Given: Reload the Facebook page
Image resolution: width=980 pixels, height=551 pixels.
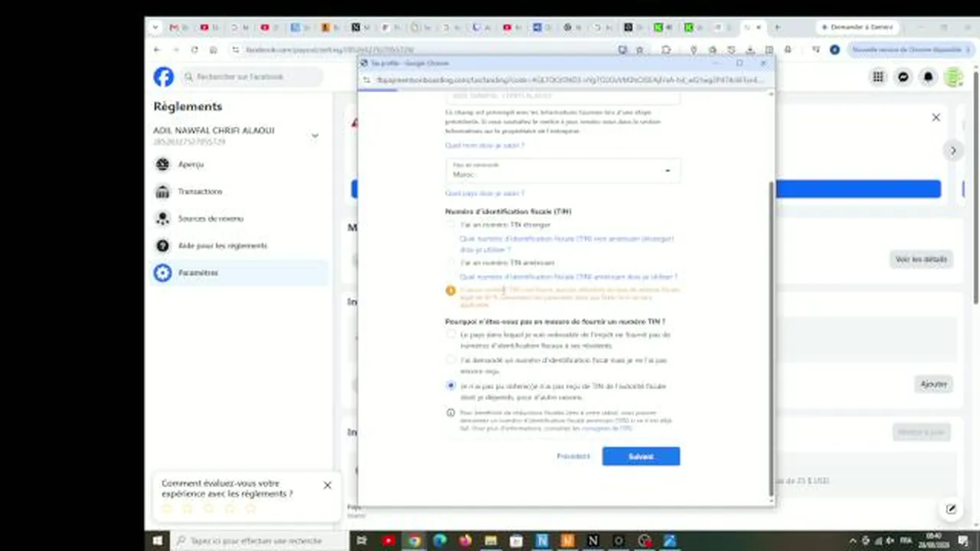Looking at the screenshot, I should pyautogui.click(x=194, y=50).
